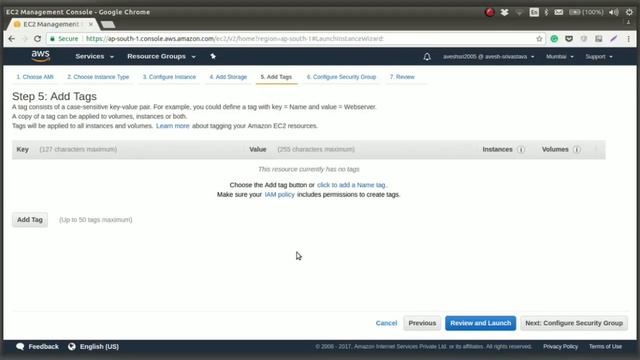This screenshot has height=360, width=640.
Task: Open Chrome three-dot menu
Action: pos(629,39)
